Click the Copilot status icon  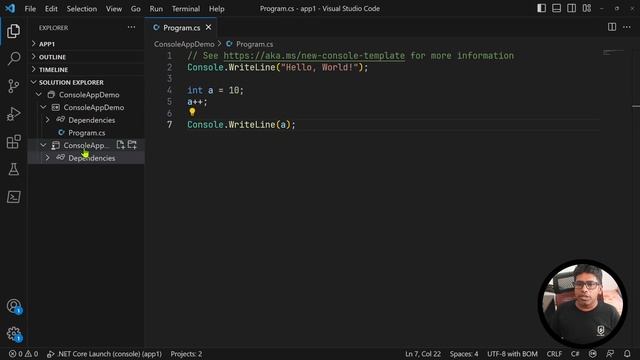593,354
